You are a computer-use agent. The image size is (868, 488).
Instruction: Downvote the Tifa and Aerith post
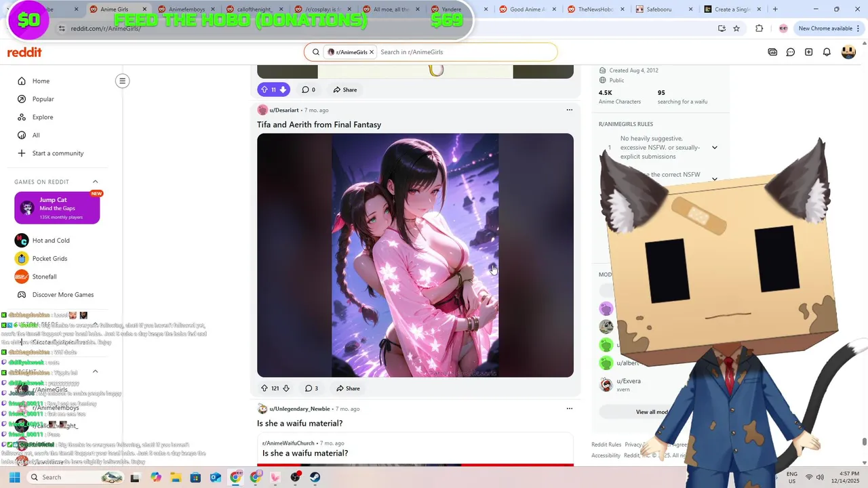(285, 388)
